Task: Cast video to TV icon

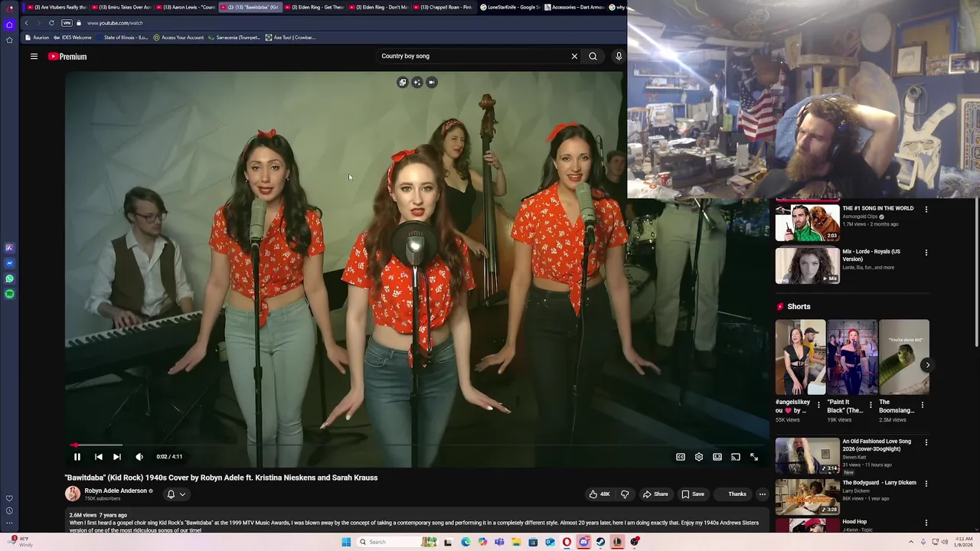Action: tap(736, 457)
